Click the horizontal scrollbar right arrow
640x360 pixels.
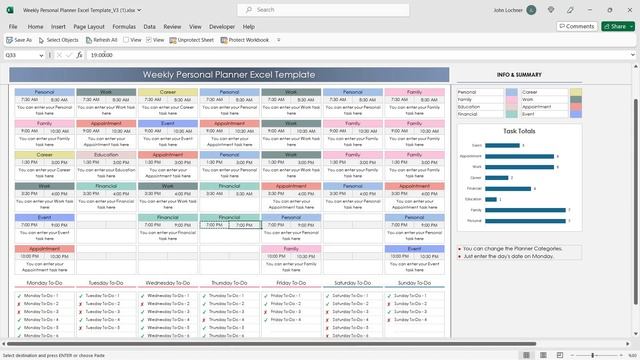pyautogui.click(x=628, y=344)
